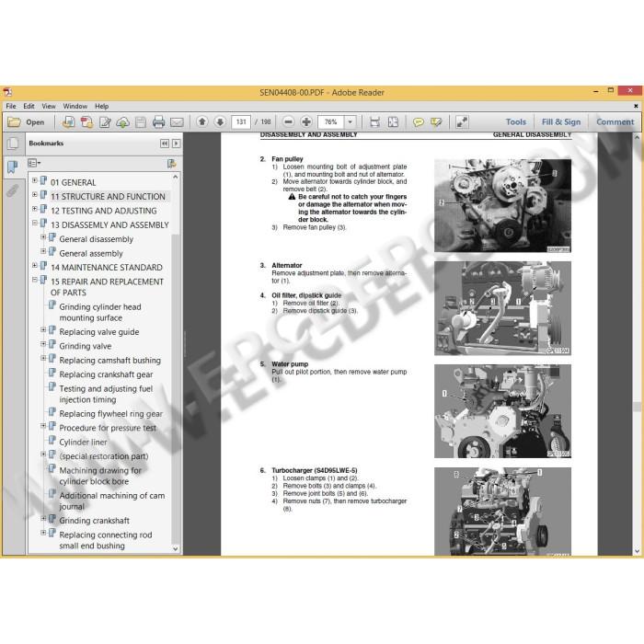Image resolution: width=644 pixels, height=644 pixels.
Task: Open the View menu
Action: click(x=49, y=106)
